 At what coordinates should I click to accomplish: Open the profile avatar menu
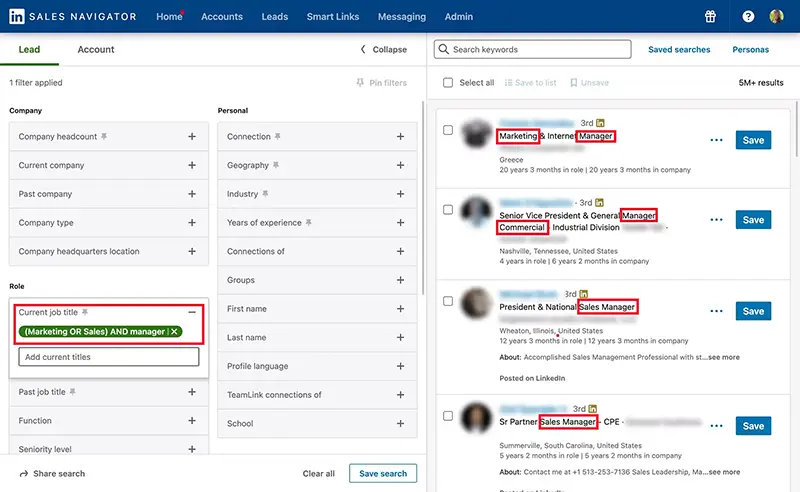pos(776,16)
